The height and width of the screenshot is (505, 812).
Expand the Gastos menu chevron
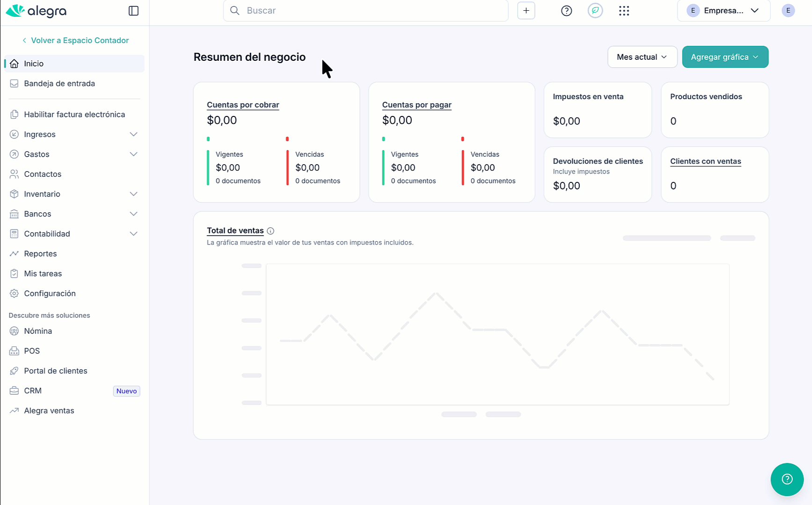[x=133, y=154]
